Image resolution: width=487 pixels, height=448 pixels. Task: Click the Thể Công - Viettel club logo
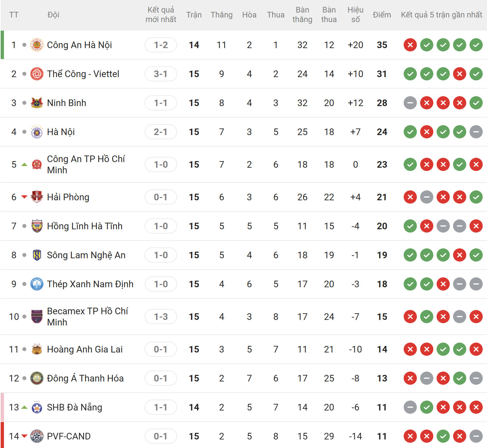point(37,74)
